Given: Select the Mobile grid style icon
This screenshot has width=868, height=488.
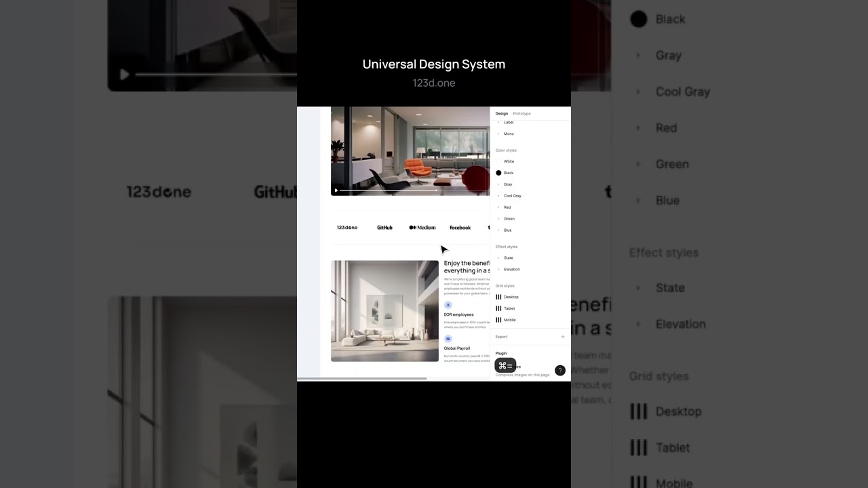Looking at the screenshot, I should pos(498,320).
